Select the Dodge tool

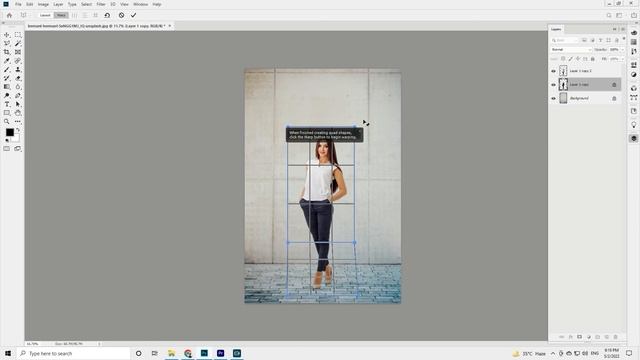tap(7, 96)
